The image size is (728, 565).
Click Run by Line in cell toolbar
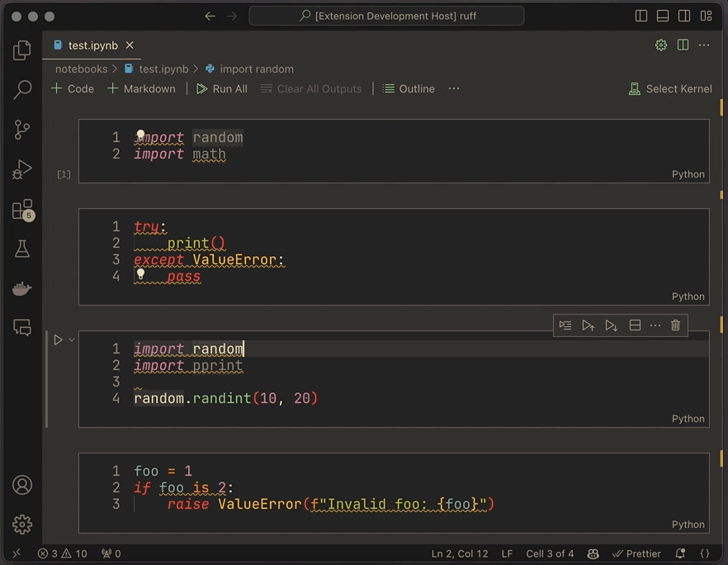pos(565,325)
